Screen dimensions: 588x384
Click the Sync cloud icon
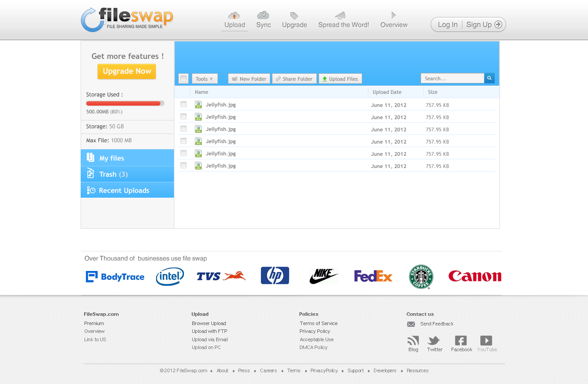(263, 15)
